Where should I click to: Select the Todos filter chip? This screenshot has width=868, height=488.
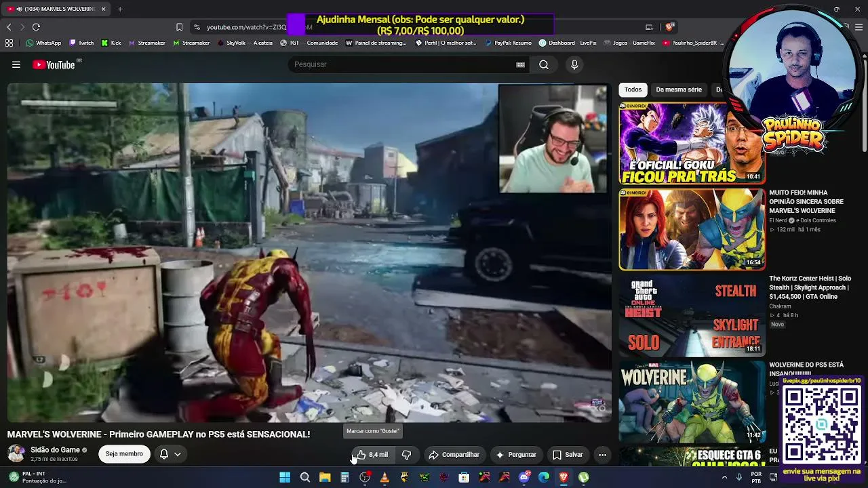[x=633, y=89]
